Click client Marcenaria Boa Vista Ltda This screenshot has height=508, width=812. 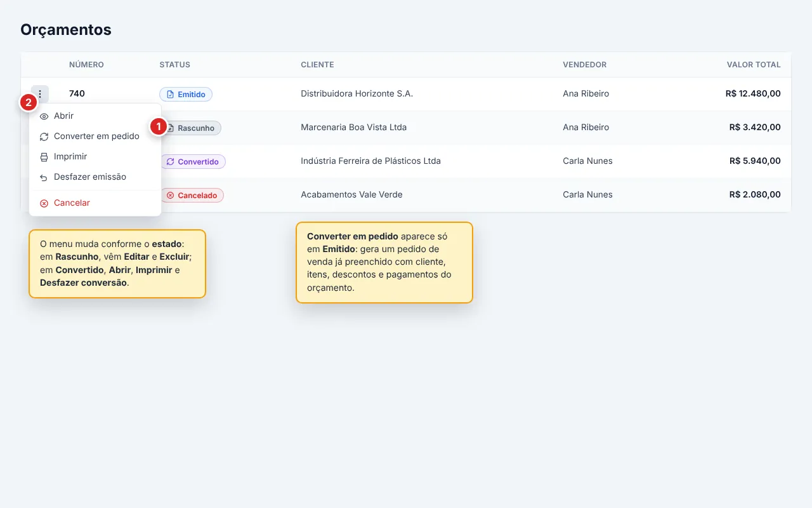[353, 128]
